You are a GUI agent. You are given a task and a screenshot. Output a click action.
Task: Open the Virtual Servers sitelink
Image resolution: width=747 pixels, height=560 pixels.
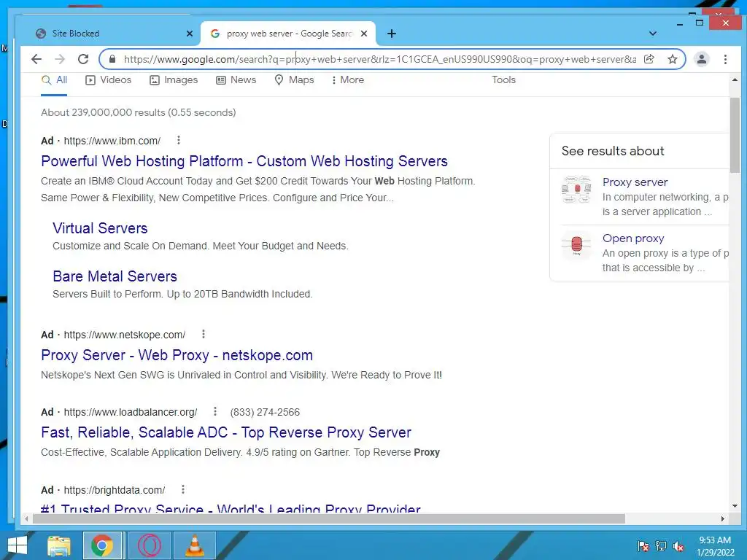point(100,228)
